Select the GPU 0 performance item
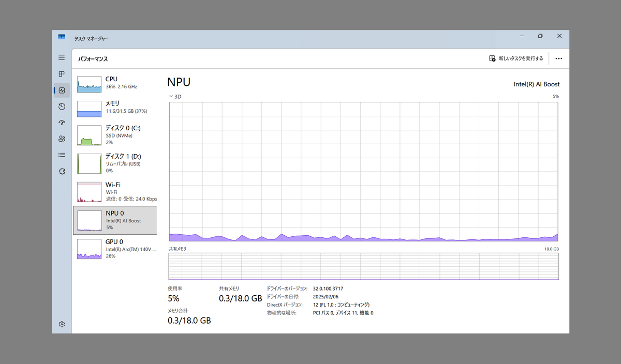Viewport: 621px width, 364px height. click(115, 249)
